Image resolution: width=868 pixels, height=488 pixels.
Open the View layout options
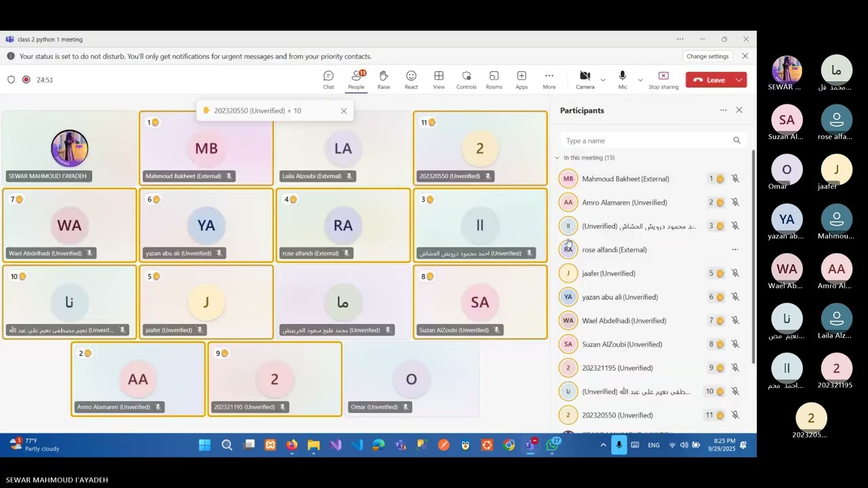(x=439, y=80)
